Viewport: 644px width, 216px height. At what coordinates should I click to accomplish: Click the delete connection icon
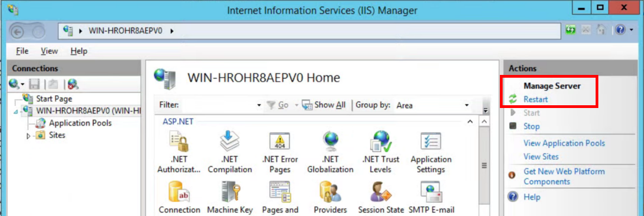pyautogui.click(x=73, y=85)
